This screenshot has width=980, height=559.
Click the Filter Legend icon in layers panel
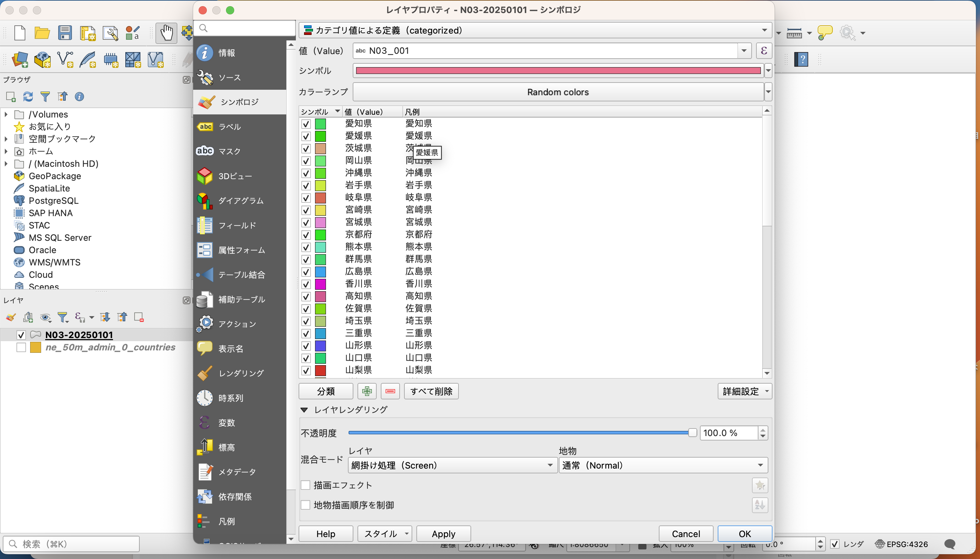click(x=63, y=317)
